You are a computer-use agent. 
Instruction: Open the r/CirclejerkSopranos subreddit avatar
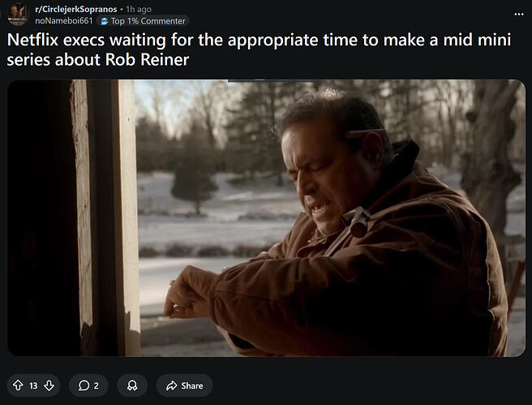(17, 15)
